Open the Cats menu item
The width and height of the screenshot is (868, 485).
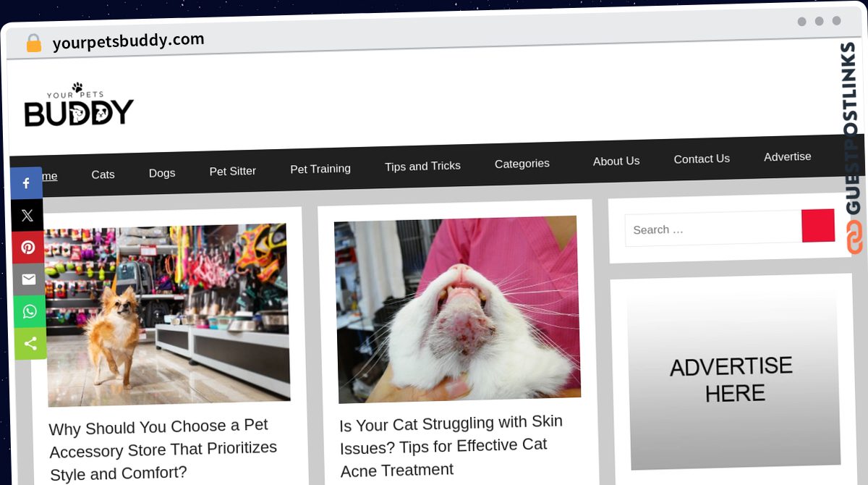coord(103,174)
